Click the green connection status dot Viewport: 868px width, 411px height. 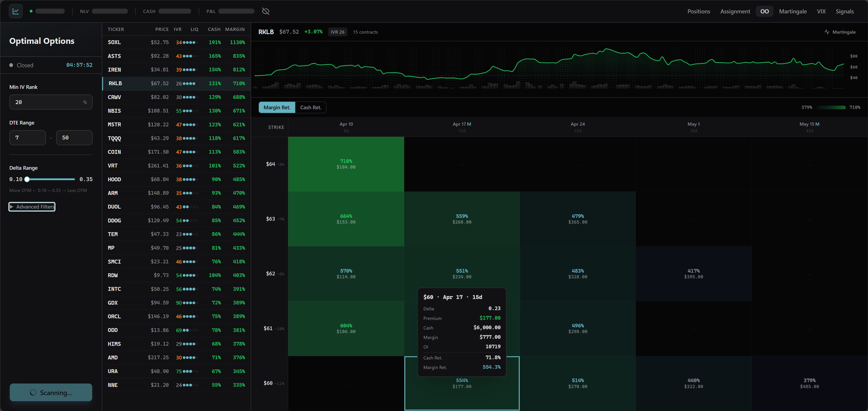pos(31,11)
